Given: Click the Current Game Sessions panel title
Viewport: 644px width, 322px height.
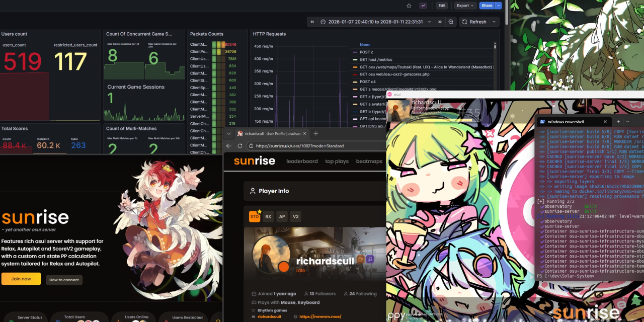Looking at the screenshot, I should [136, 87].
